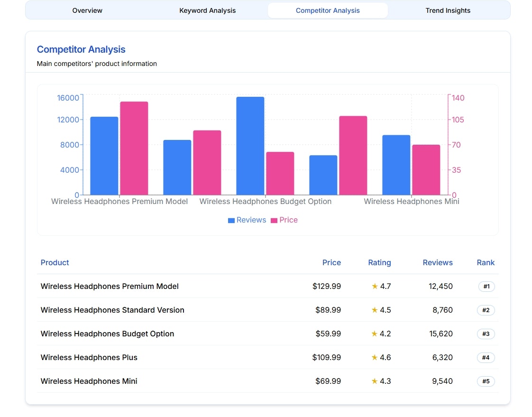Click the pink Price bar for Premium Model
Image resolution: width=532 pixels, height=417 pixels.
(x=134, y=148)
